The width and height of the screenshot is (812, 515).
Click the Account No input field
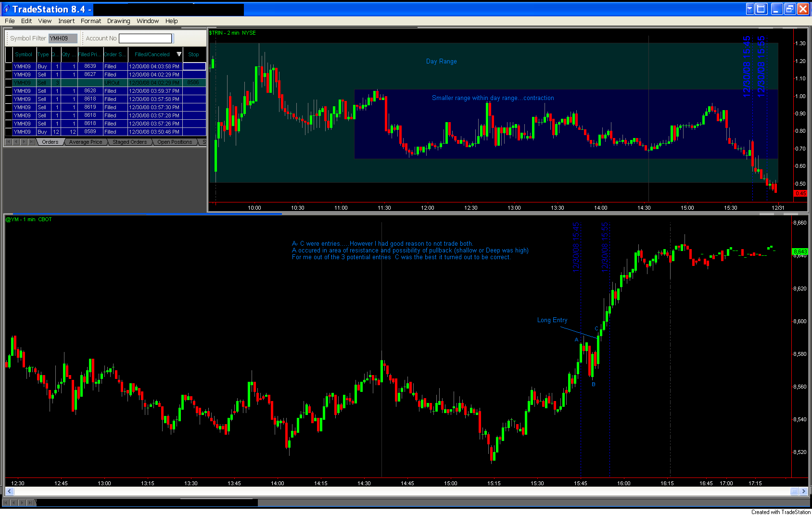pyautogui.click(x=145, y=38)
